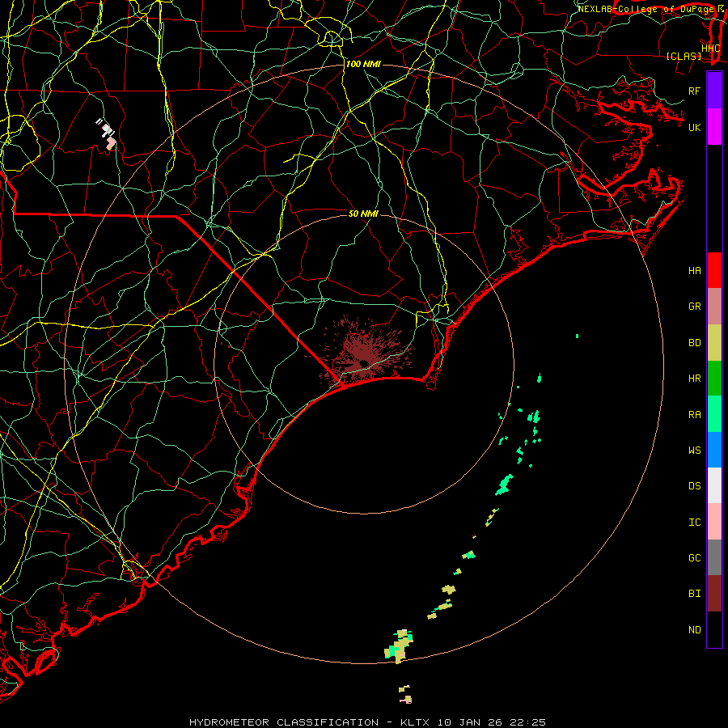The width and height of the screenshot is (728, 728).
Task: Click the '50 NMI' range ring label
Action: [363, 214]
